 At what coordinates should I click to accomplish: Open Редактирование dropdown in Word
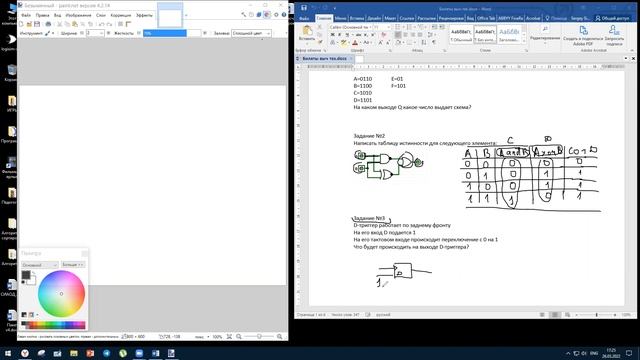[545, 34]
